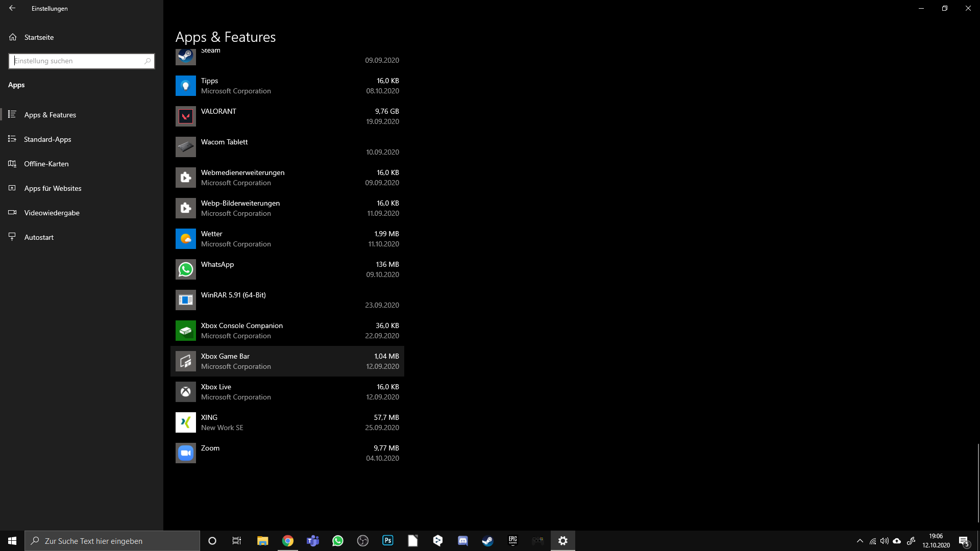Click the XING app icon
The image size is (980, 551).
point(185,422)
